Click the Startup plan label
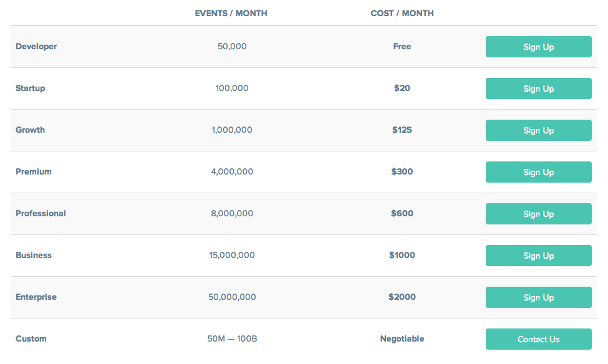The image size is (608, 364). 31,89
